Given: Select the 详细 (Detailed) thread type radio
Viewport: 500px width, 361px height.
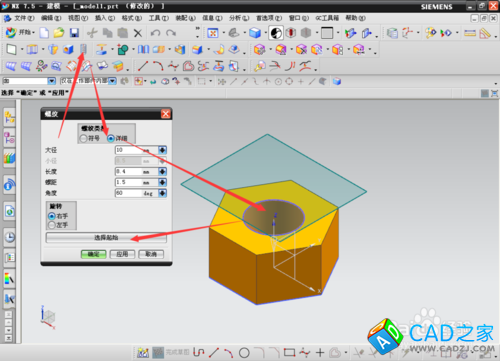Looking at the screenshot, I should (x=111, y=138).
